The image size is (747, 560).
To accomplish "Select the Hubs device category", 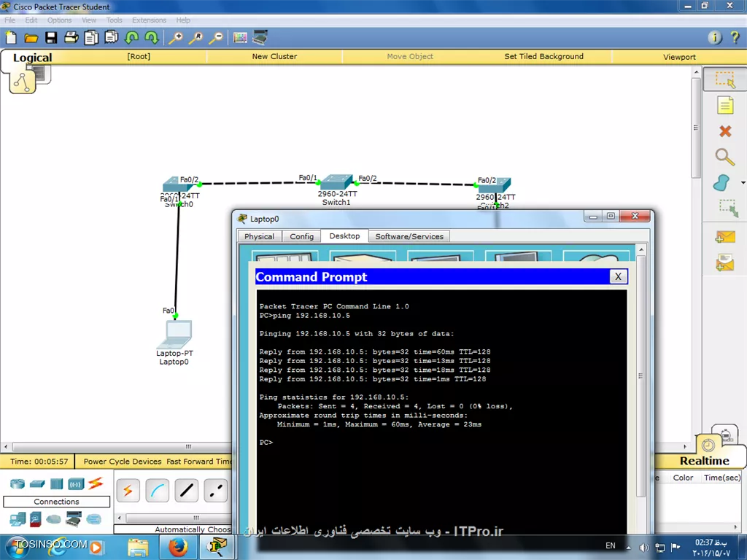I will click(x=56, y=484).
